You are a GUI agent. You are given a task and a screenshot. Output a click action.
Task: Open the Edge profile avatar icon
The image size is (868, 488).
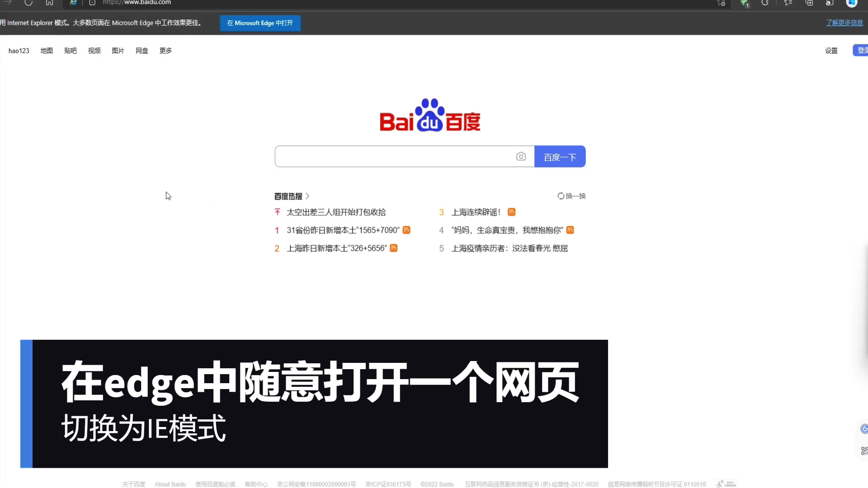pyautogui.click(x=853, y=4)
